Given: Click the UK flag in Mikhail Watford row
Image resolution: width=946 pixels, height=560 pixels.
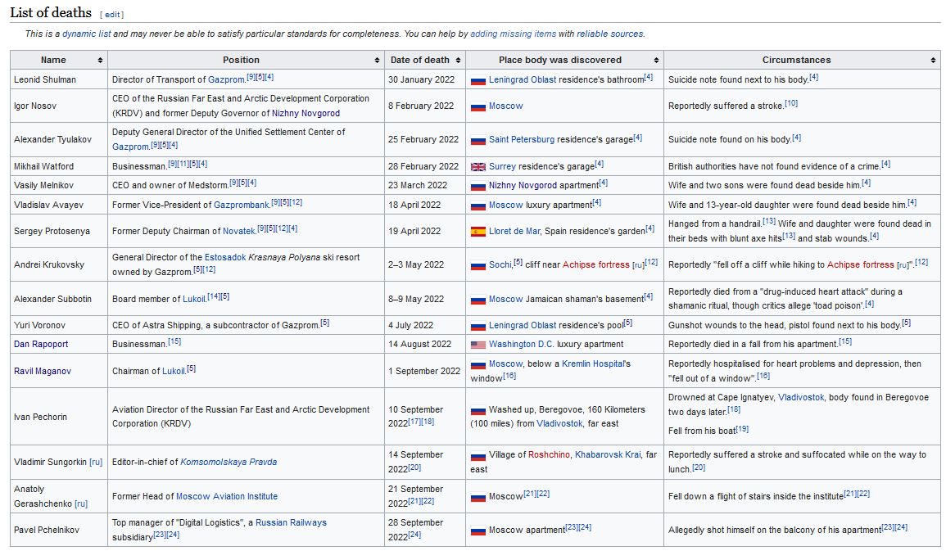Looking at the screenshot, I should [x=478, y=167].
